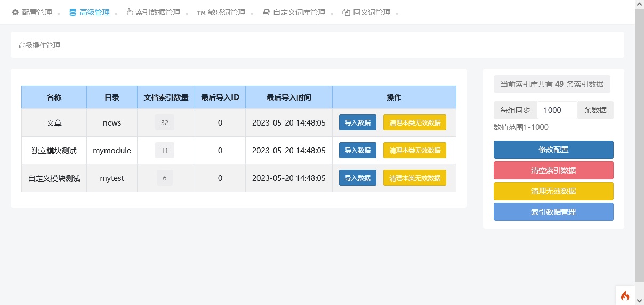Click the 最后导入ID column header
The image size is (644, 305).
click(220, 97)
